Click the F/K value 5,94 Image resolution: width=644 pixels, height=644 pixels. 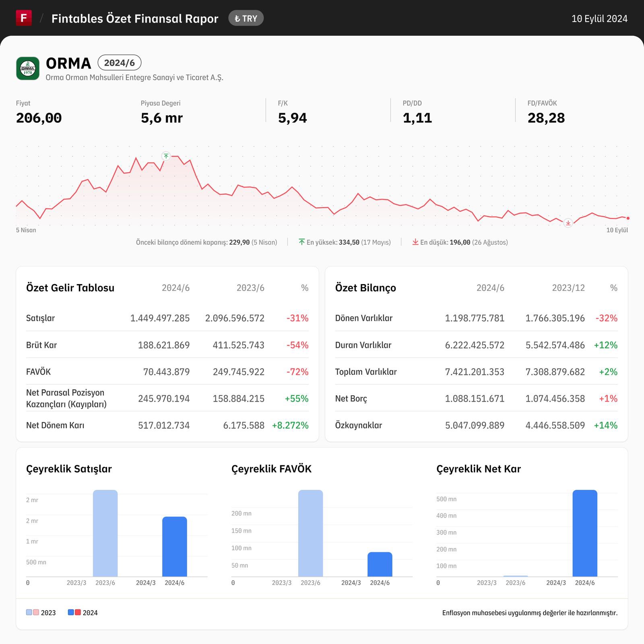(293, 118)
